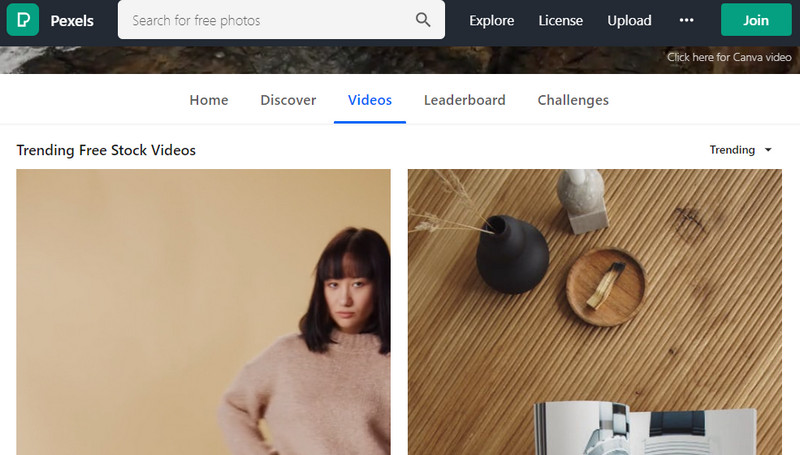Select the Videos tab

click(x=370, y=100)
